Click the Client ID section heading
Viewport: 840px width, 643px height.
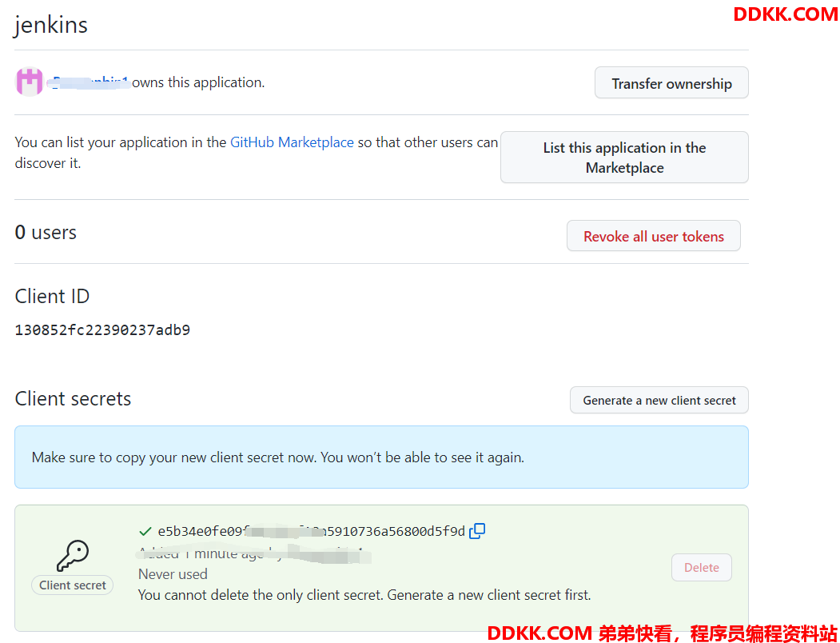[x=52, y=296]
